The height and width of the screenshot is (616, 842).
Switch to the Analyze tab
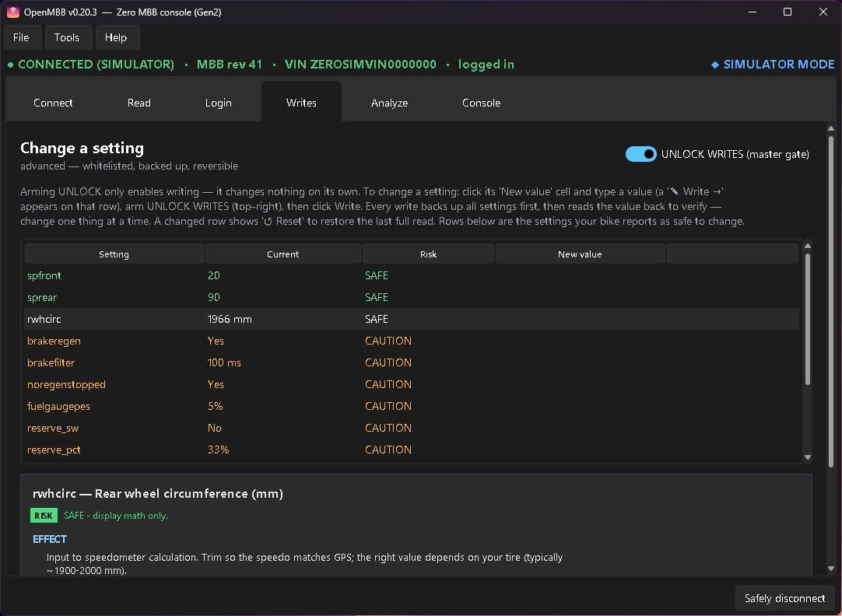point(389,103)
